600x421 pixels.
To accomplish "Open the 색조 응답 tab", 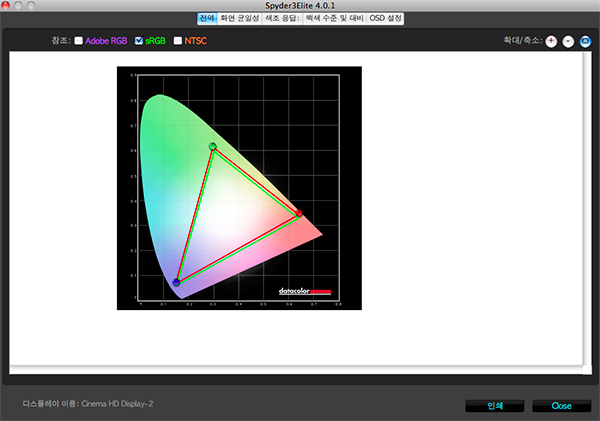I will [281, 18].
